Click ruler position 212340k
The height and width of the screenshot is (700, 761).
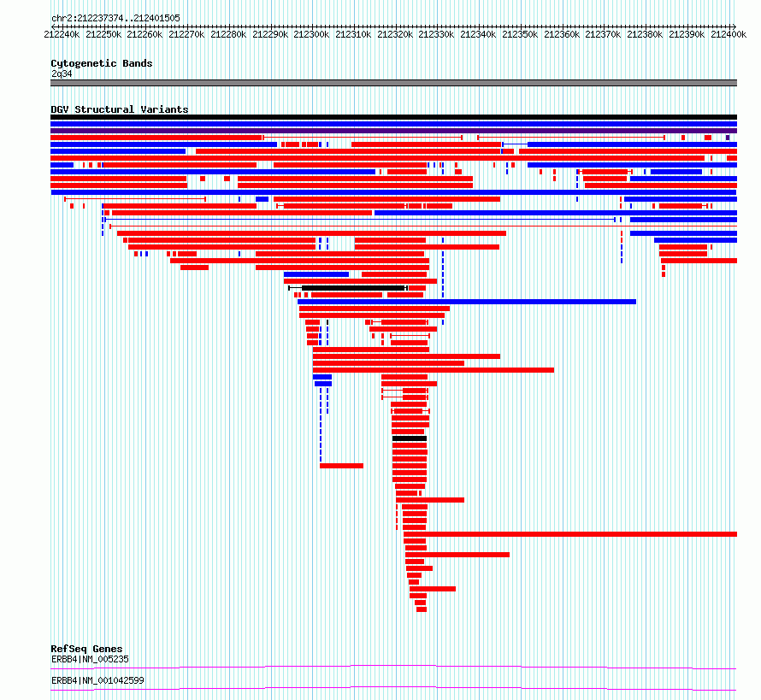[478, 34]
